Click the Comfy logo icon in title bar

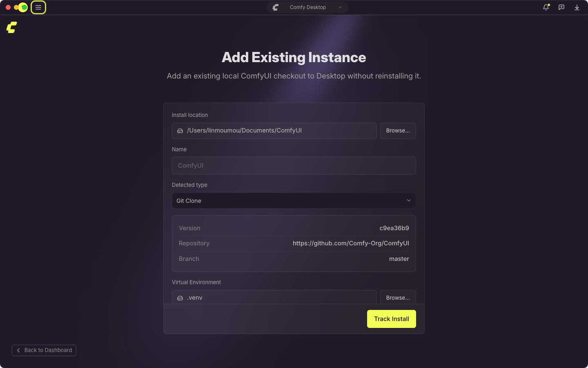coord(276,7)
